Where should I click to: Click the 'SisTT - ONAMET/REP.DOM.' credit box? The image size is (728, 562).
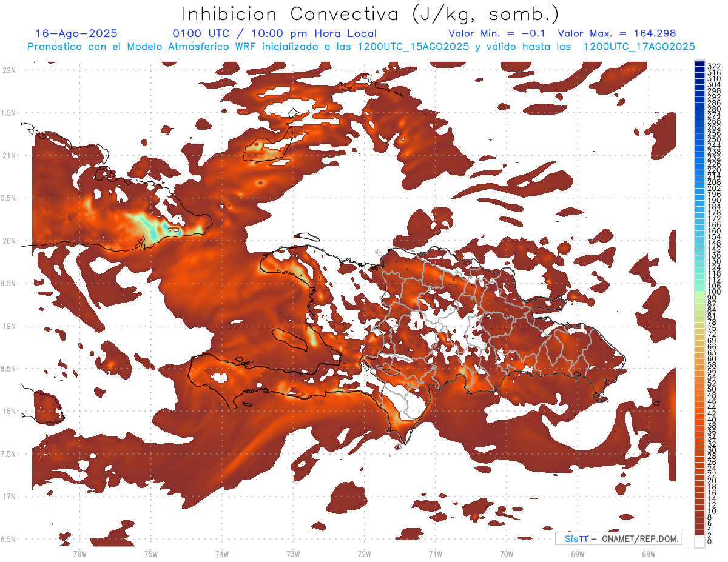[618, 538]
